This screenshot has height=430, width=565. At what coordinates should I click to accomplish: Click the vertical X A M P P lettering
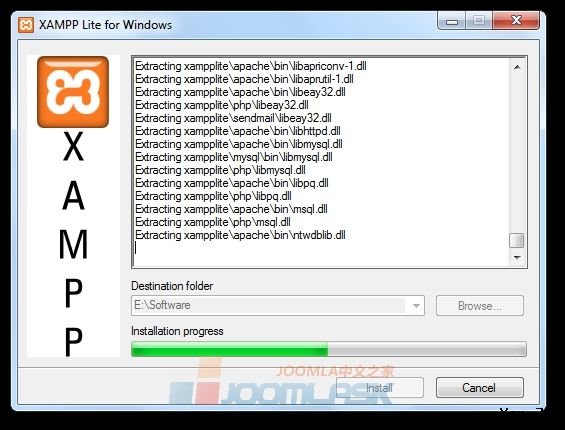[73, 243]
